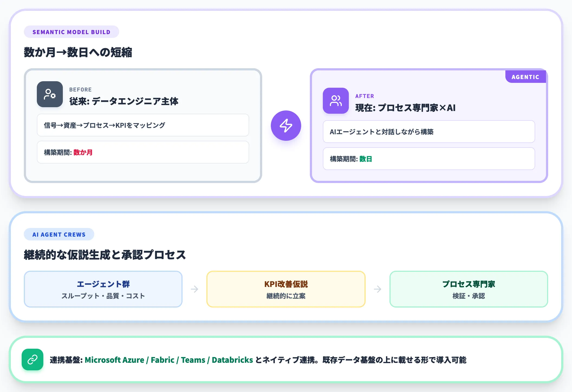The image size is (572, 392).
Task: Click the Databricks text
Action: (232, 360)
